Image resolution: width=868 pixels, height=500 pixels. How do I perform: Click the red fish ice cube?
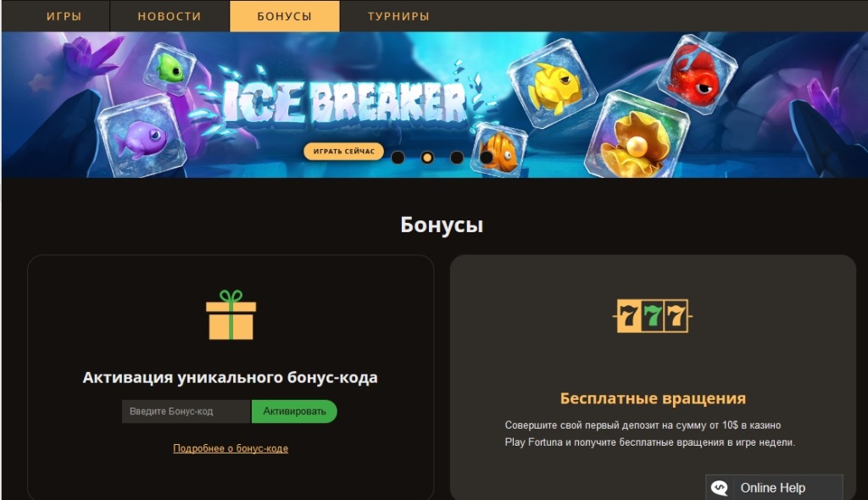pos(697,75)
